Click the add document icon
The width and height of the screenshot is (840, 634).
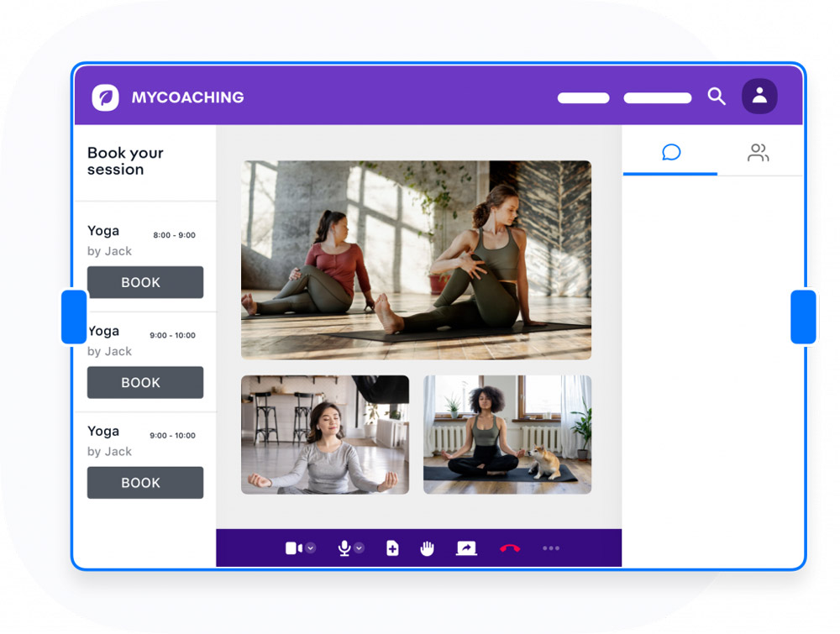[x=392, y=548]
